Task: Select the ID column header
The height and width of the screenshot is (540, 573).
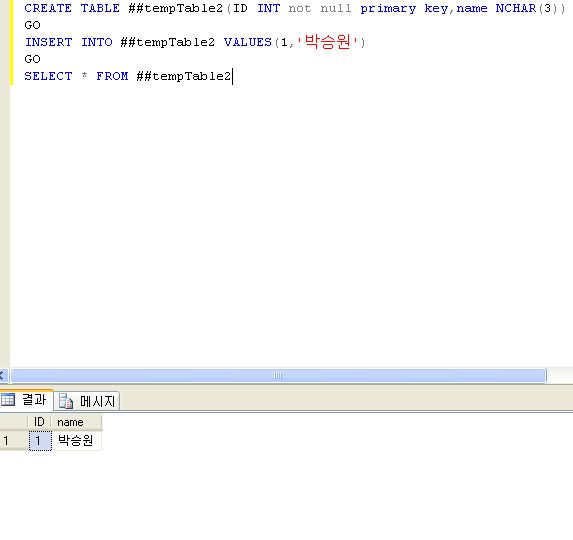Action: 39,422
